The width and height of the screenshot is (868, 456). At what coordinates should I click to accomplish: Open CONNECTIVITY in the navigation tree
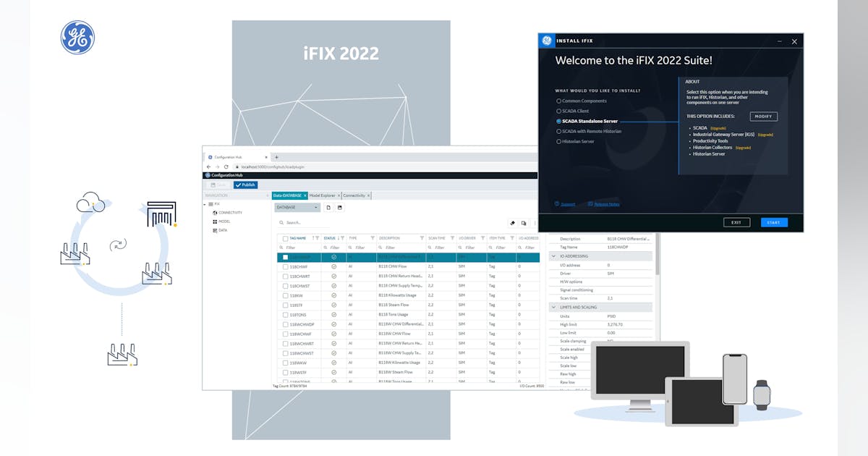pyautogui.click(x=228, y=213)
